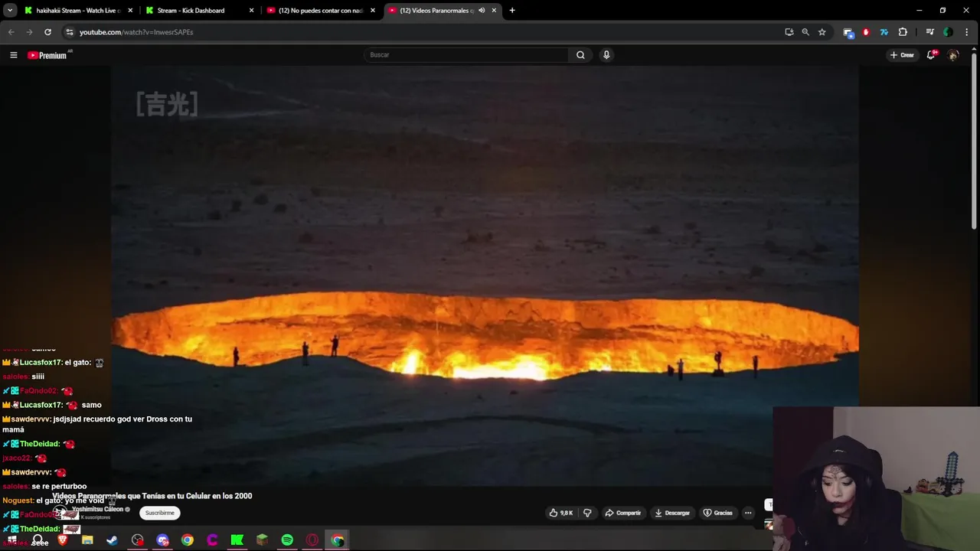Open the YouTube guide hamburger menu
Screen dimensions: 980x551
coord(13,55)
